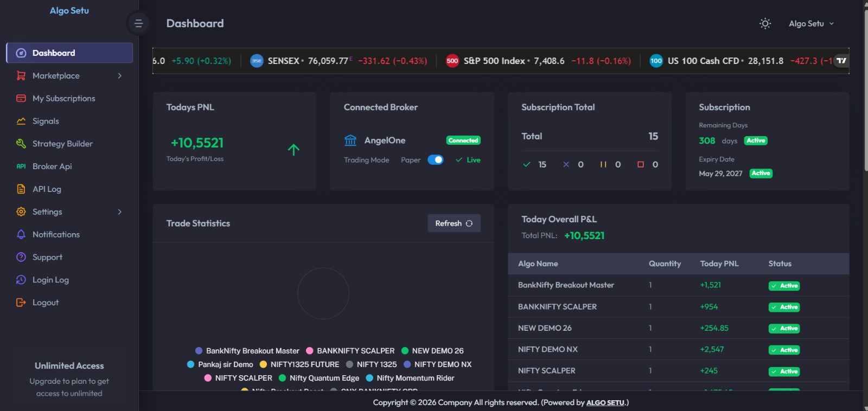This screenshot has width=868, height=411.
Task: Click the Dashboard sidebar icon
Action: (x=21, y=53)
